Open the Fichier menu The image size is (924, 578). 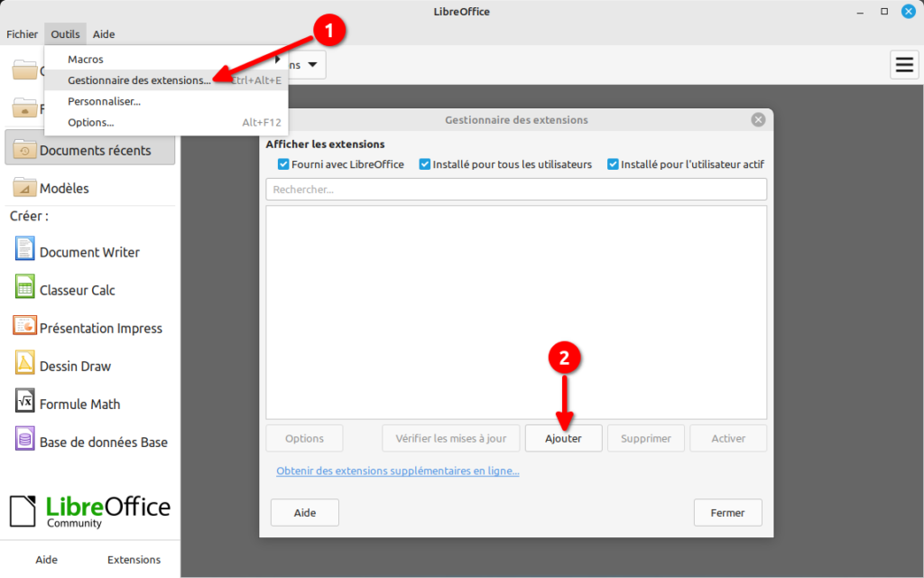(x=22, y=34)
